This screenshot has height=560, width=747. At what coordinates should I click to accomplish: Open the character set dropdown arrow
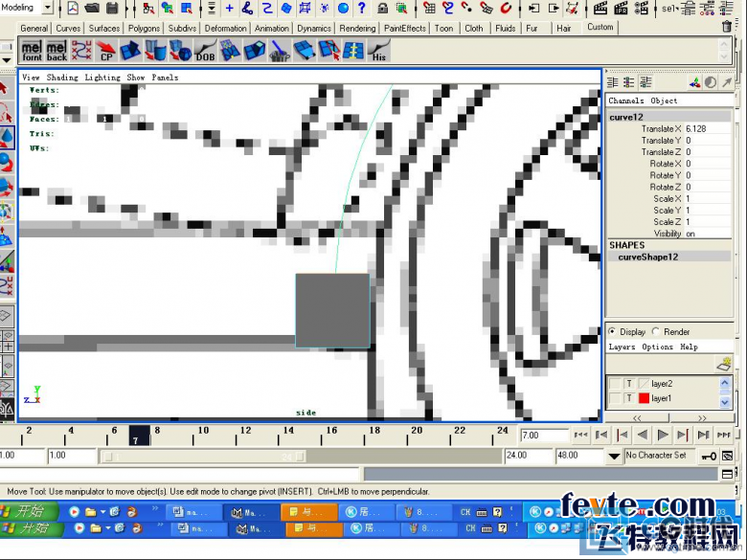click(x=615, y=457)
